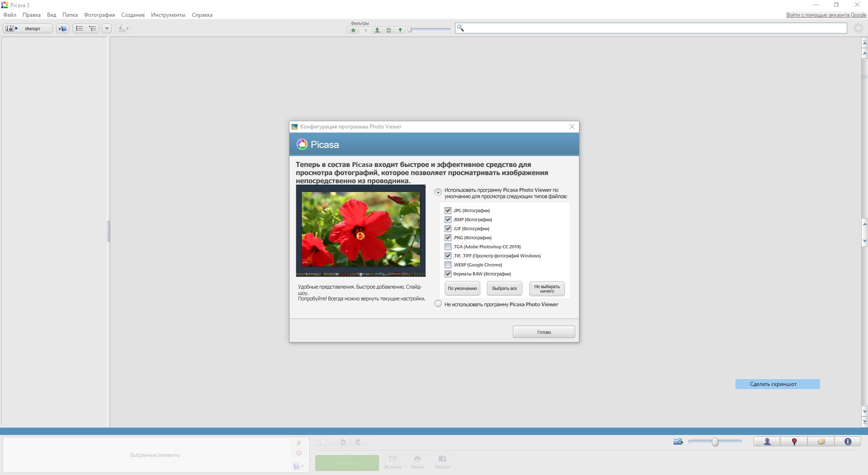Click the Сделать скриншот button
The width and height of the screenshot is (868, 475).
point(778,384)
